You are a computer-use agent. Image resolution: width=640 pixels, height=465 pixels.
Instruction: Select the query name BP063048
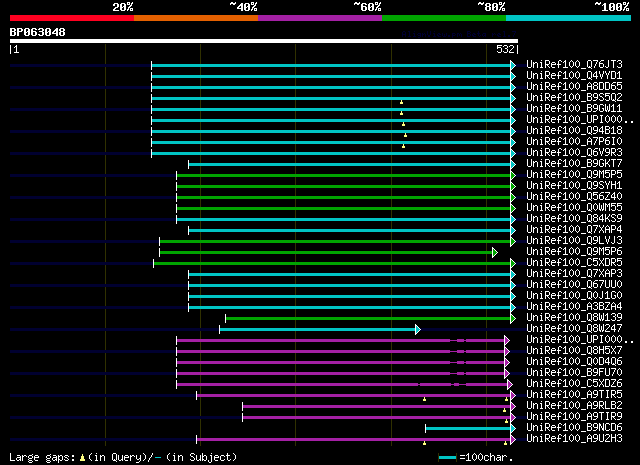coord(38,32)
